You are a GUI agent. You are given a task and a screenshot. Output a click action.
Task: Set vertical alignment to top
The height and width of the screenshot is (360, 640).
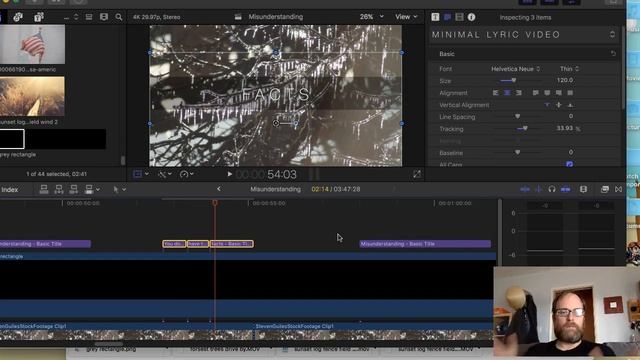[x=547, y=105]
